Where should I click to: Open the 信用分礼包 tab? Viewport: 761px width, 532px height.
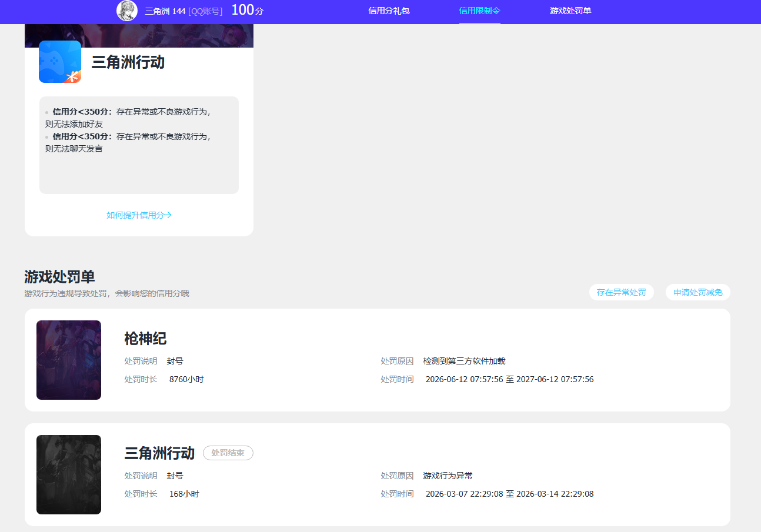[x=389, y=11]
